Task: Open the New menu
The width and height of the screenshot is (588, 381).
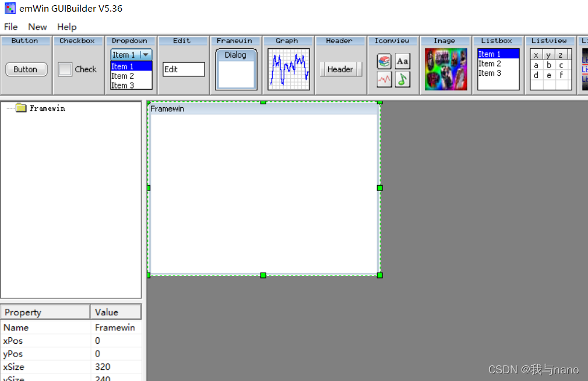Action: [x=37, y=27]
